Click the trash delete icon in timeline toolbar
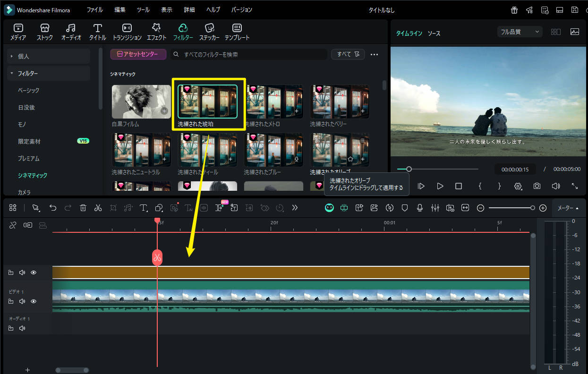 [x=83, y=208]
